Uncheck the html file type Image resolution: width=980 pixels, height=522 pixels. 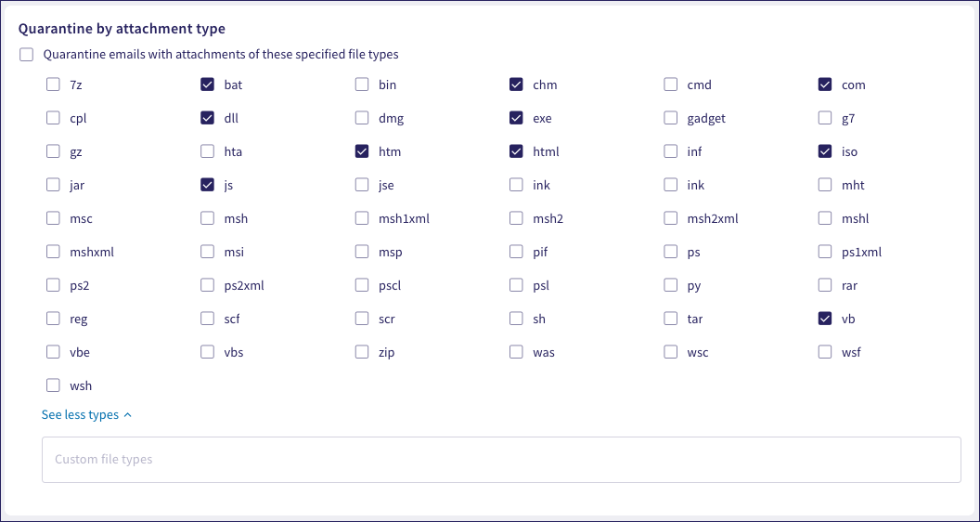[x=516, y=151]
